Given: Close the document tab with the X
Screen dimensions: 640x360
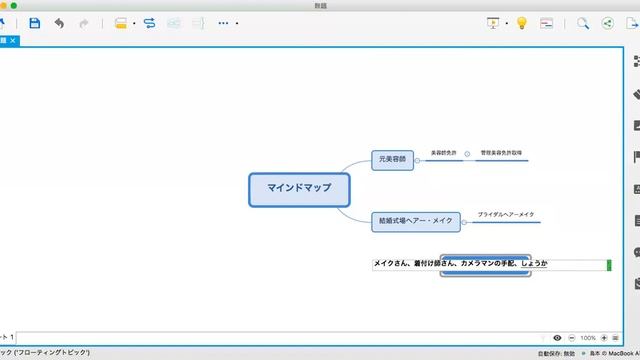Looking at the screenshot, I should tap(13, 40).
